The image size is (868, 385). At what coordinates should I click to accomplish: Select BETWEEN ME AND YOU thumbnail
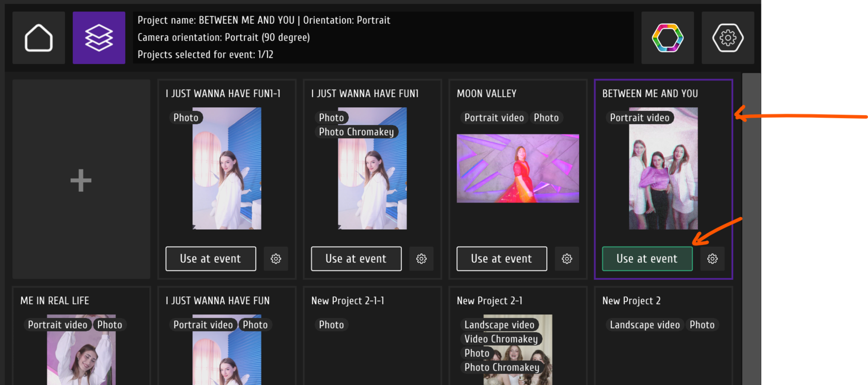coord(663,168)
